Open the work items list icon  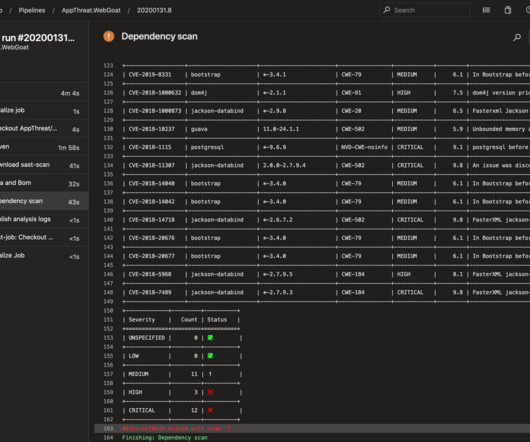pyautogui.click(x=486, y=10)
